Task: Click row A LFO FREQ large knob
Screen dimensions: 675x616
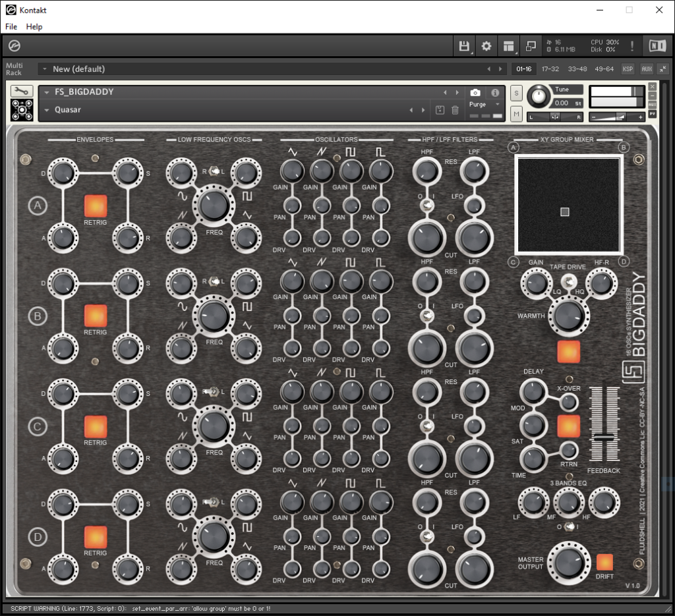Action: [x=214, y=205]
